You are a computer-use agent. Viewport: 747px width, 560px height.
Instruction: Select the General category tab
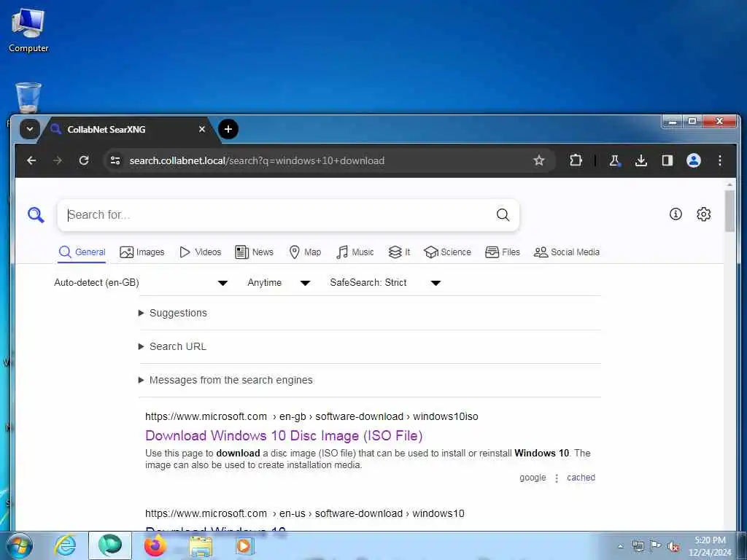(x=82, y=252)
